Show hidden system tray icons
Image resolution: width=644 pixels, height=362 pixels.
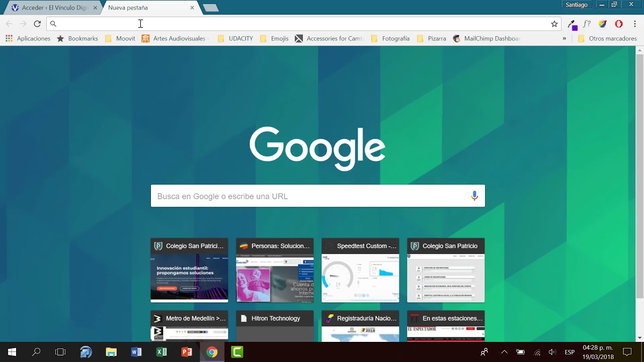(x=504, y=352)
